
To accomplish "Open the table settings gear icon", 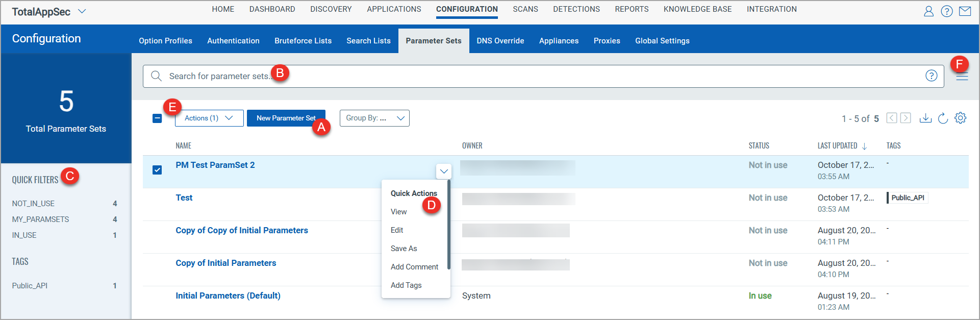I will (960, 118).
